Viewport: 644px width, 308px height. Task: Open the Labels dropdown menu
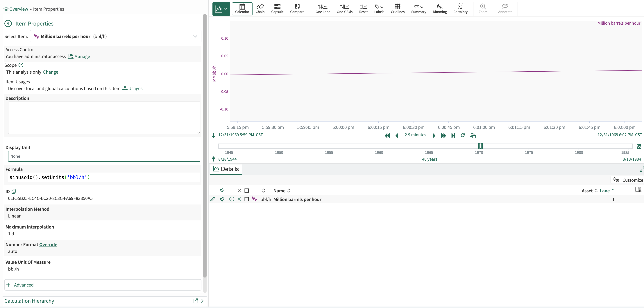tap(379, 8)
